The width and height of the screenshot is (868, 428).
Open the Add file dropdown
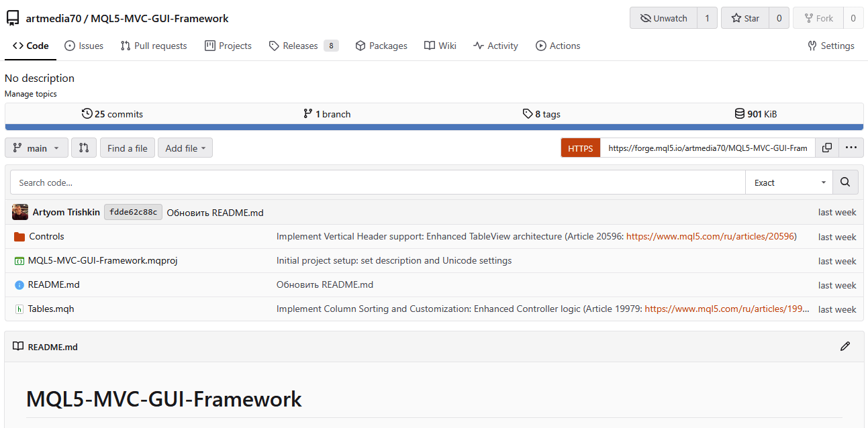[x=185, y=148]
